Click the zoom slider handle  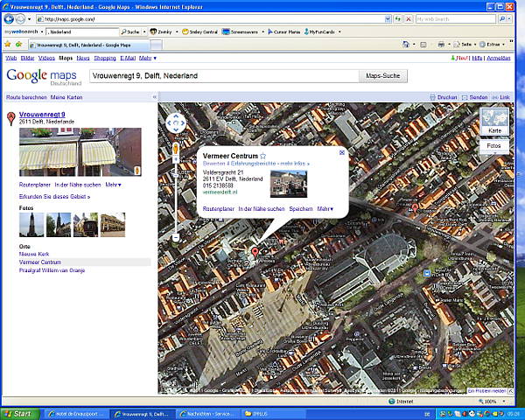coord(176,176)
